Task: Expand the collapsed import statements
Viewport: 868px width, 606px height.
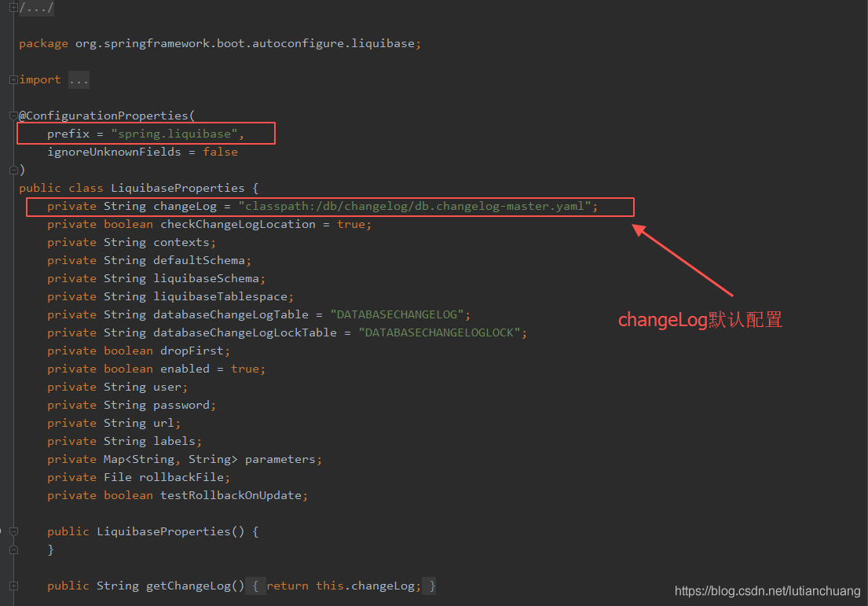Action: pyautogui.click(x=12, y=79)
